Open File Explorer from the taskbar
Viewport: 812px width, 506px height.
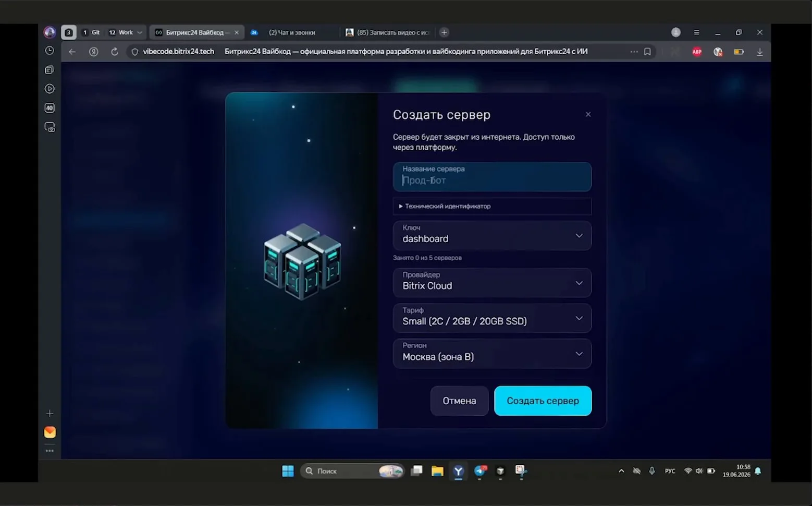point(437,471)
